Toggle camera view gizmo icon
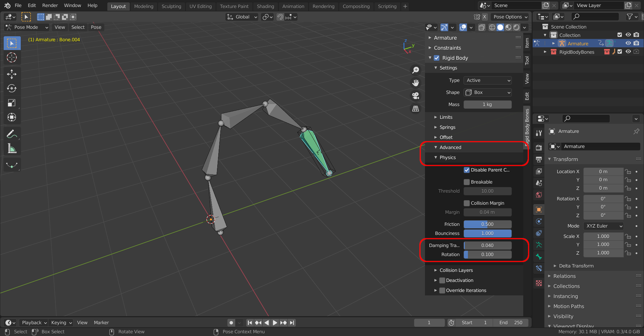This screenshot has width=644, height=336. [x=416, y=96]
